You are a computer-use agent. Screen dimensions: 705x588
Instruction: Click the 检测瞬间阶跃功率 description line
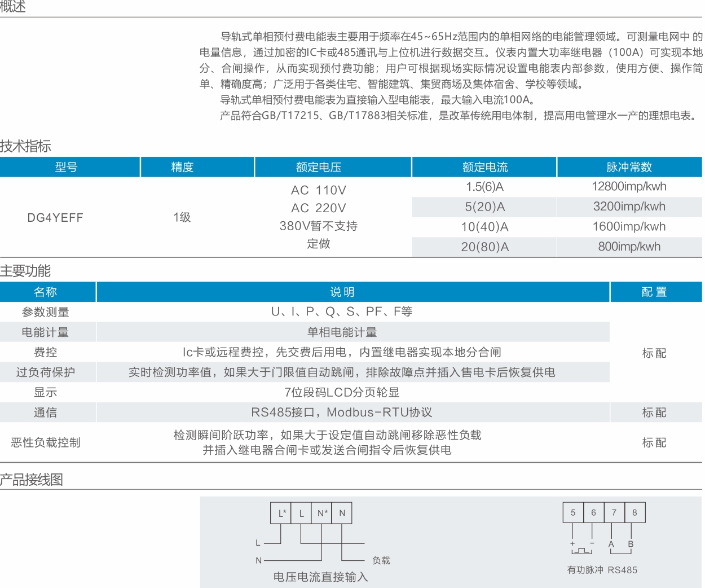(x=327, y=435)
